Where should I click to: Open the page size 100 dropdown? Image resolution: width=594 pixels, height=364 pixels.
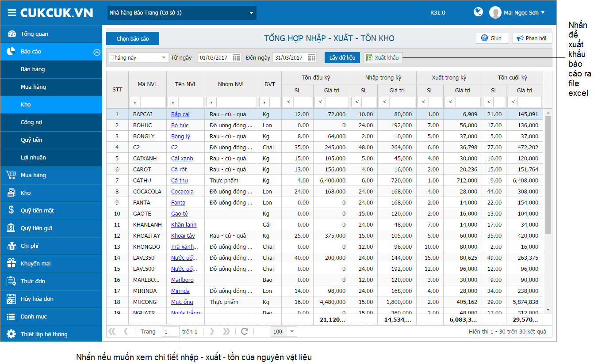[x=292, y=331]
